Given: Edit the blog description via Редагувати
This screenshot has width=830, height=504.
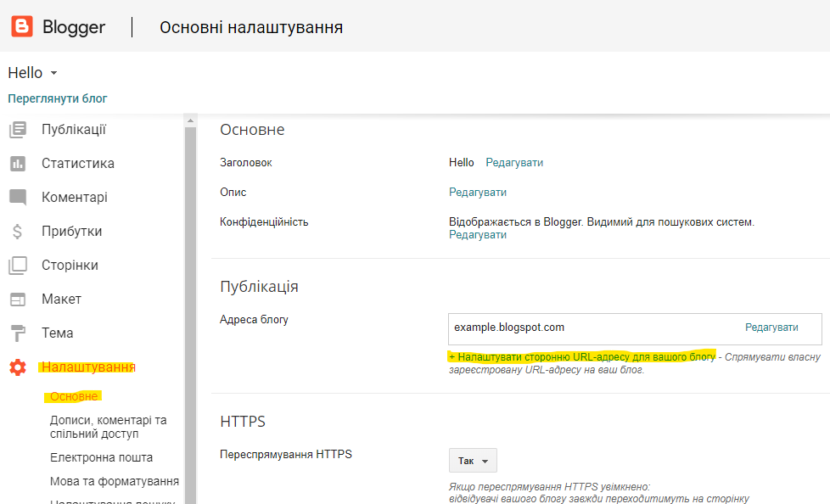Looking at the screenshot, I should click(x=478, y=193).
